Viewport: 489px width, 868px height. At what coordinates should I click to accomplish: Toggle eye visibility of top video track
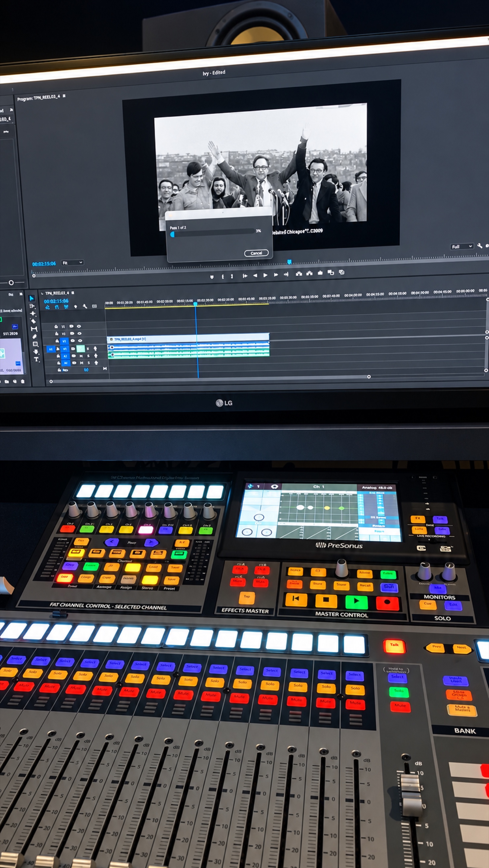pos(79,326)
